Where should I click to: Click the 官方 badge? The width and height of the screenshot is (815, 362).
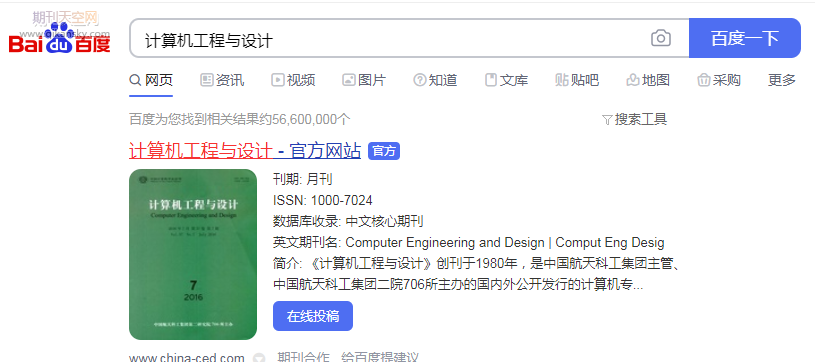click(x=384, y=151)
